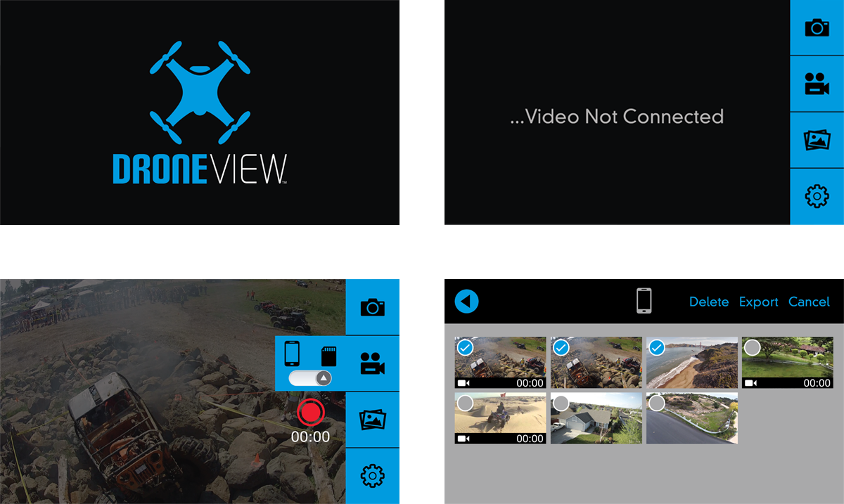Uncheck the first jeep rock-crawling video thumbnail
Screen dimensions: 844x504
[465, 348]
